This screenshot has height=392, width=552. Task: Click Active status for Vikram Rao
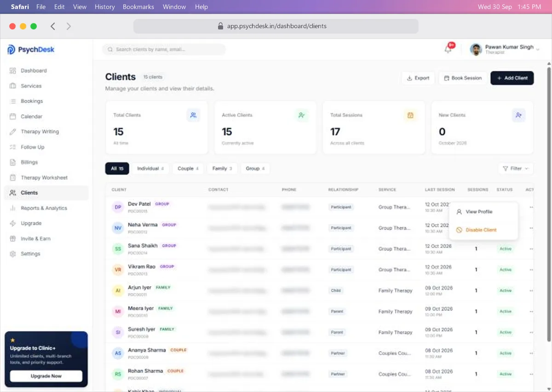point(506,270)
